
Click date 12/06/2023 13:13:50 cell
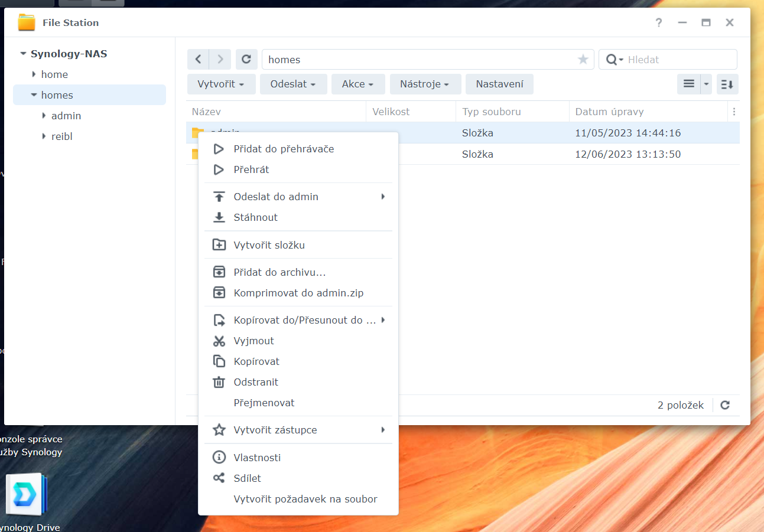point(628,154)
